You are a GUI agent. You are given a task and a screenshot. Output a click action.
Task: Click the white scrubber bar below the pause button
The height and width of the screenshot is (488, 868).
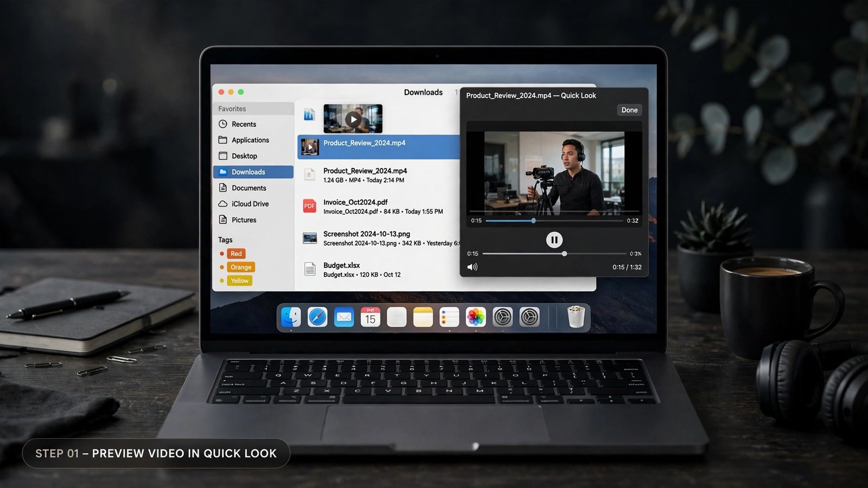click(x=554, y=254)
